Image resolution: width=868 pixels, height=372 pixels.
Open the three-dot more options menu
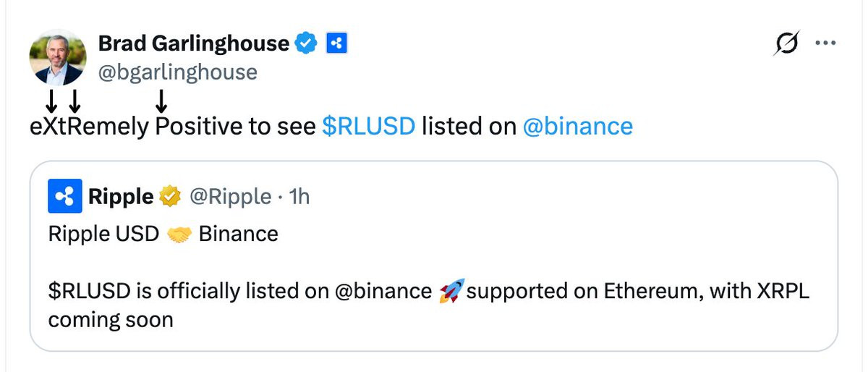[x=825, y=43]
